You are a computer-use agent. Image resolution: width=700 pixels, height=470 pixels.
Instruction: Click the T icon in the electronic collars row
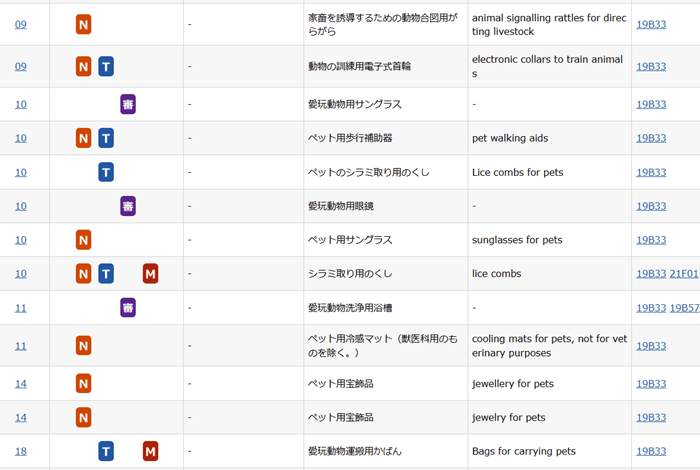pos(106,66)
